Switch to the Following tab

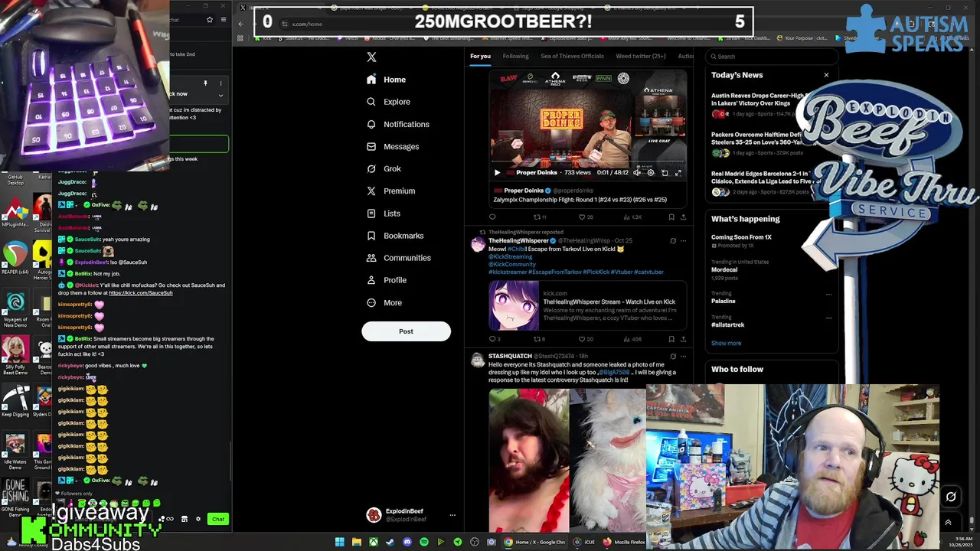coord(515,56)
